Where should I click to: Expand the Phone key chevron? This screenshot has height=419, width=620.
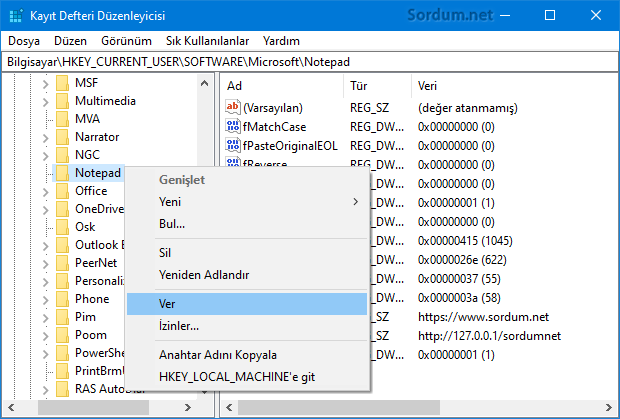point(45,298)
